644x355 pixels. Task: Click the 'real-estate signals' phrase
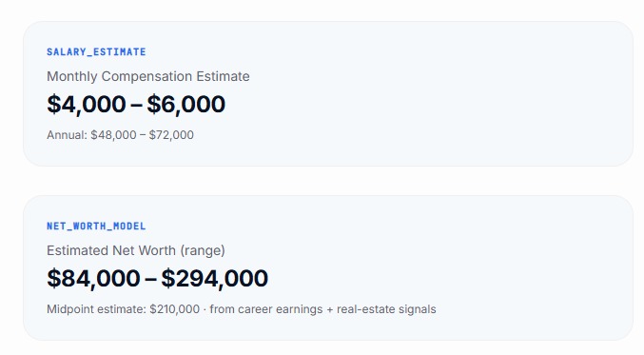point(386,309)
